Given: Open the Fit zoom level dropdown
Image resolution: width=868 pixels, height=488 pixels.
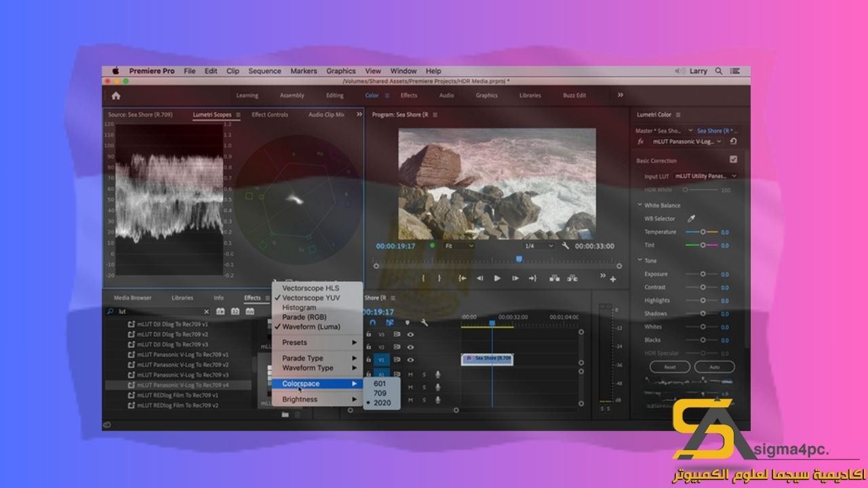Looking at the screenshot, I should tap(459, 246).
